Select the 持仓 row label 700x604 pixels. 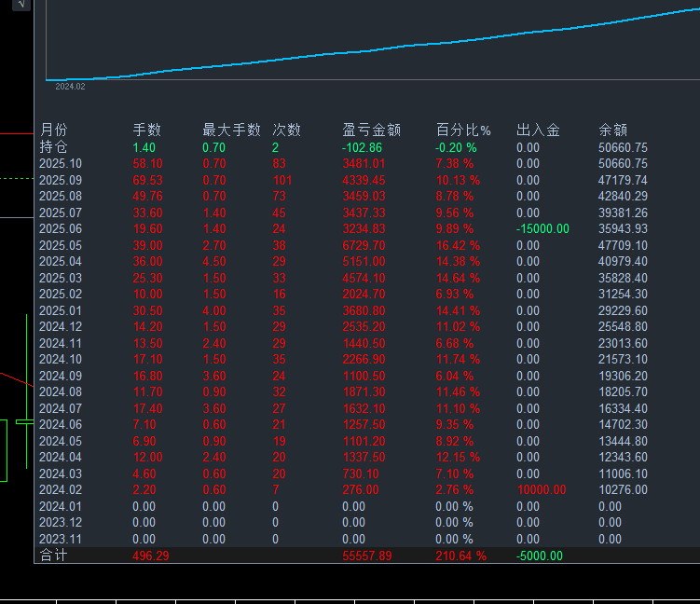tap(53, 147)
